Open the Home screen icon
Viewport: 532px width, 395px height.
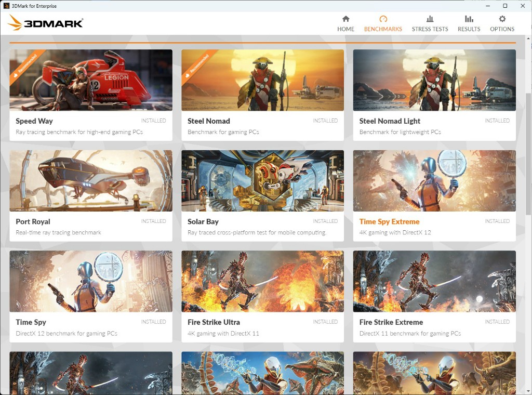coord(345,19)
